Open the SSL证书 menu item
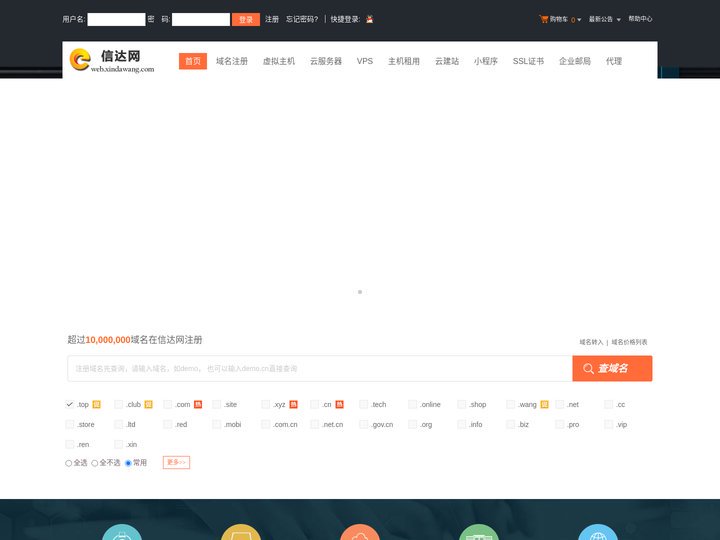Image resolution: width=720 pixels, height=540 pixels. tap(529, 61)
